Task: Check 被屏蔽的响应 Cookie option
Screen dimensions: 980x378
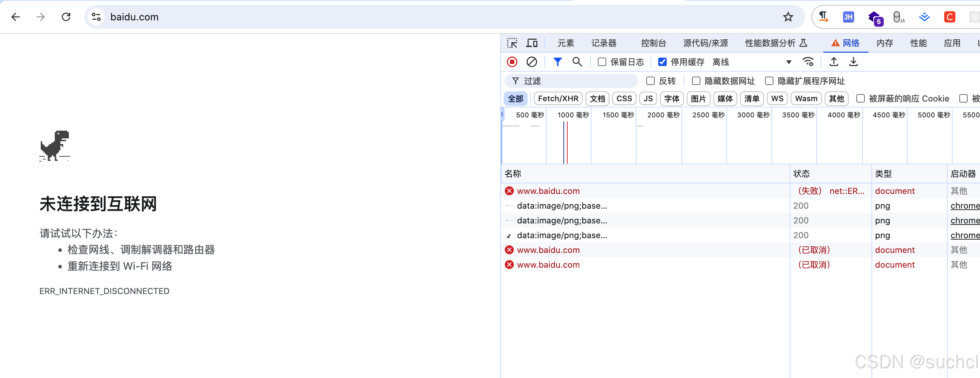Action: click(x=861, y=99)
